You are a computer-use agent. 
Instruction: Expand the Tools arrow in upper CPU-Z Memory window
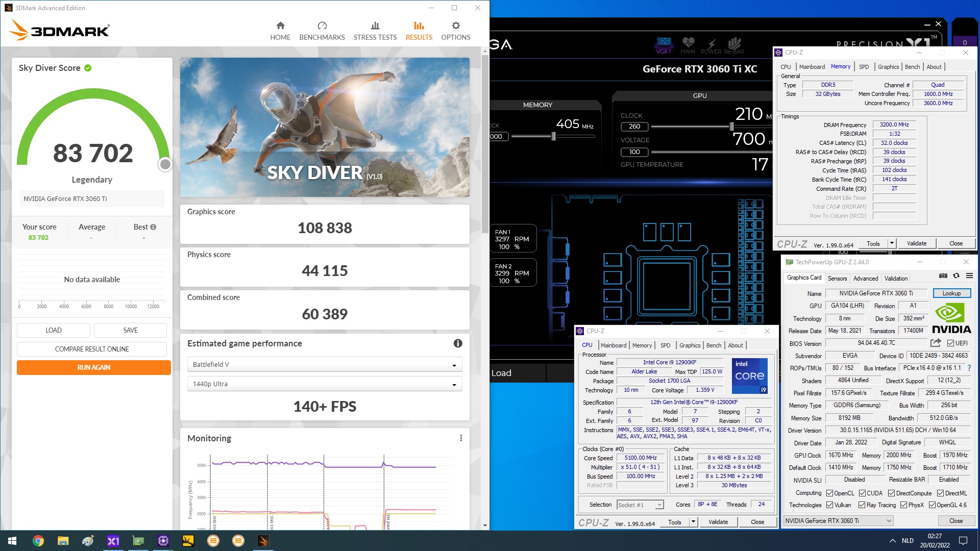[892, 243]
